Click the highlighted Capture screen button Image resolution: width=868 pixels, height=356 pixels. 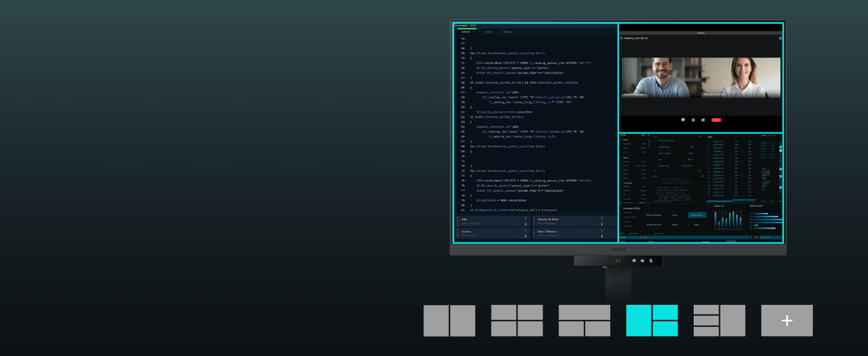point(697,215)
